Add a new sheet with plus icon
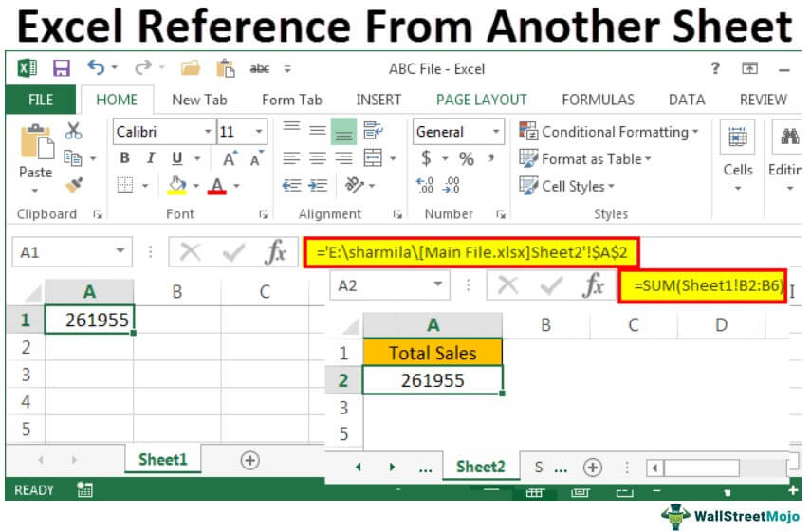 click(249, 460)
